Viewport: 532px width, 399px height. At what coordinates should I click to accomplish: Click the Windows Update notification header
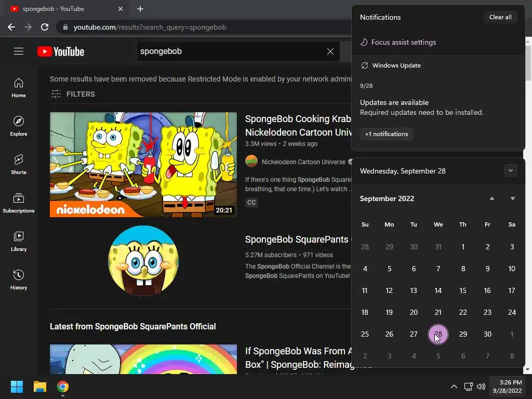click(391, 65)
